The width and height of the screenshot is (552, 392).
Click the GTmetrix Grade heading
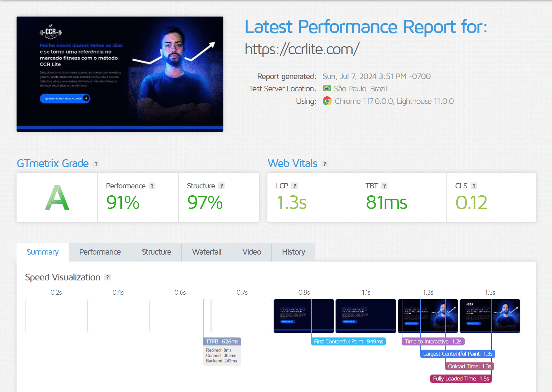(53, 164)
